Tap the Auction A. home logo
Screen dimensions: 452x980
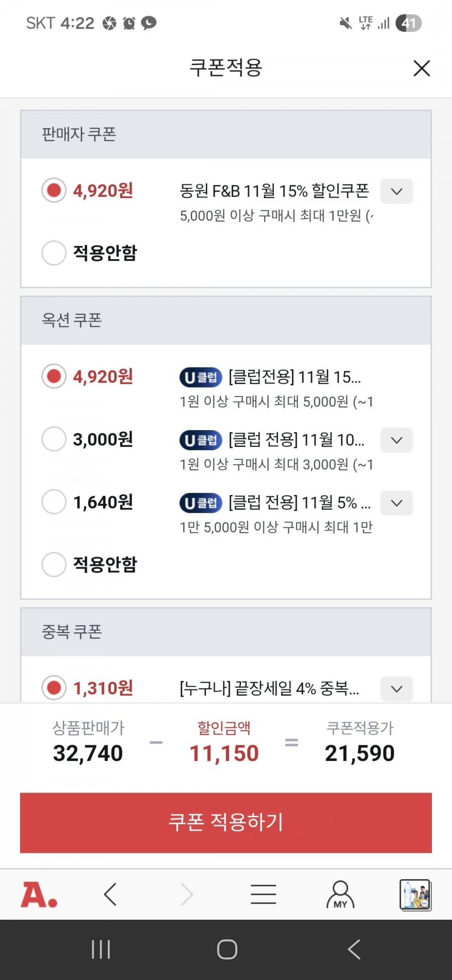pos(39,895)
